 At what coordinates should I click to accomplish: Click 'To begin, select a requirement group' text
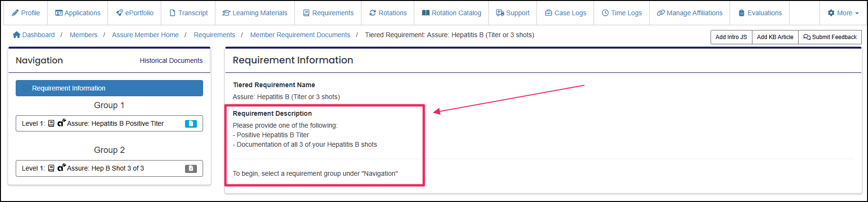[x=315, y=173]
